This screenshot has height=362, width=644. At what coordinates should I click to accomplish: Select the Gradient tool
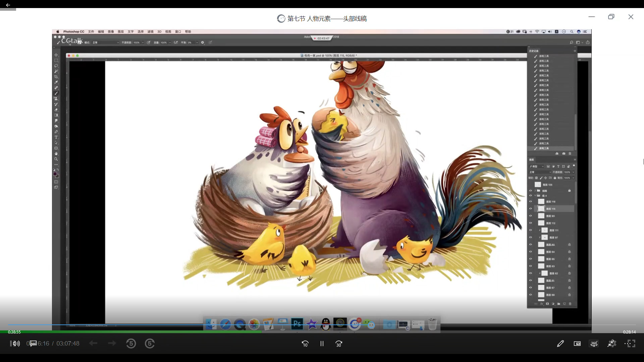tap(56, 115)
